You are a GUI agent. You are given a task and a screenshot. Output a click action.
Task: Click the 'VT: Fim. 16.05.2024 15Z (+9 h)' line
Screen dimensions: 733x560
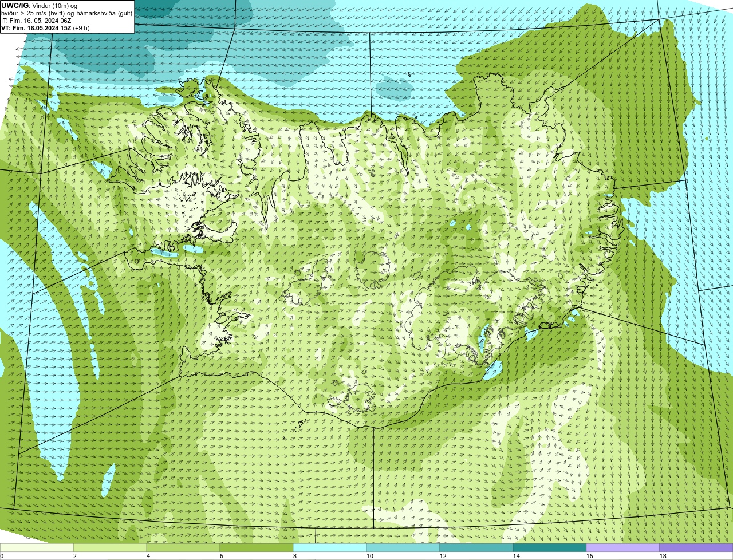[x=45, y=28]
